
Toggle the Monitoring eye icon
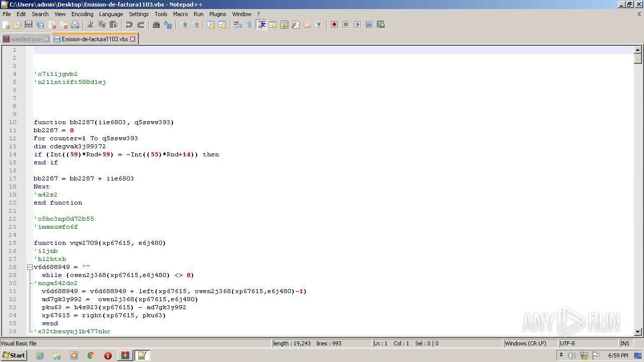pyautogui.click(x=319, y=25)
